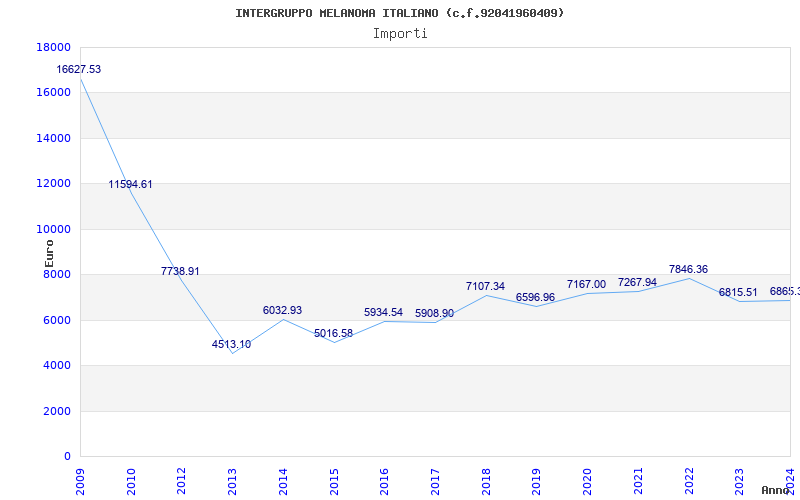
Task: Click the 12000 y-axis tick label
Action: (54, 184)
